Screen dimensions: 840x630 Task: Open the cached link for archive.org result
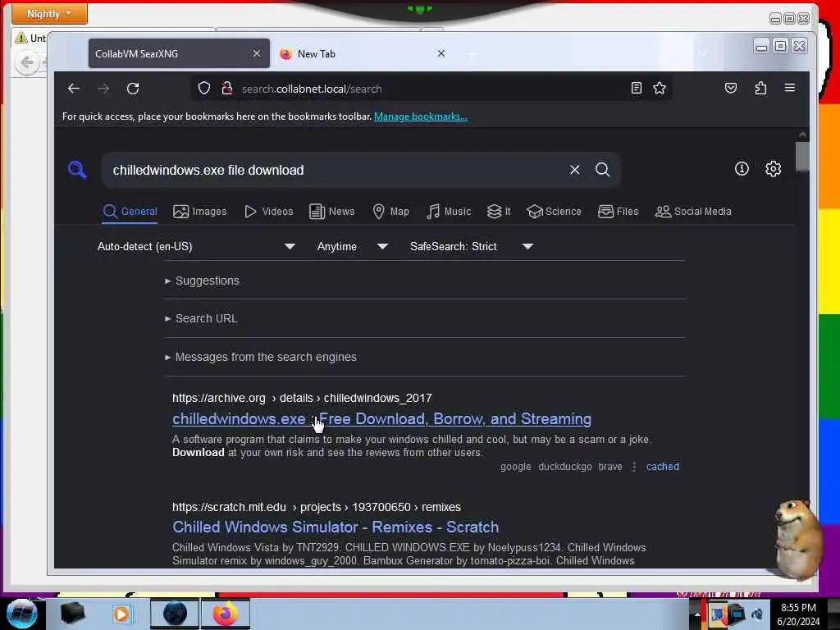point(663,467)
